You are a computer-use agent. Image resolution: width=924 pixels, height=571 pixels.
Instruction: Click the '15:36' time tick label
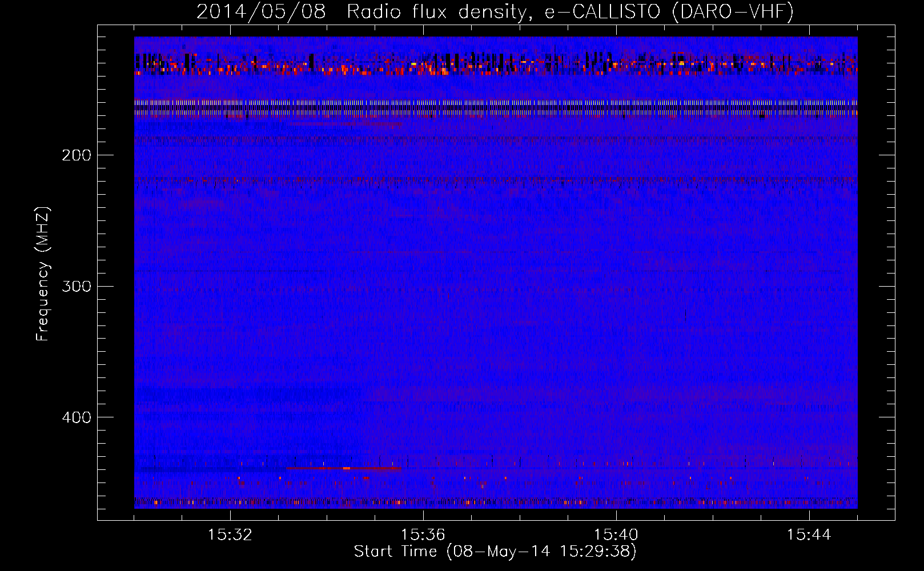(x=423, y=535)
